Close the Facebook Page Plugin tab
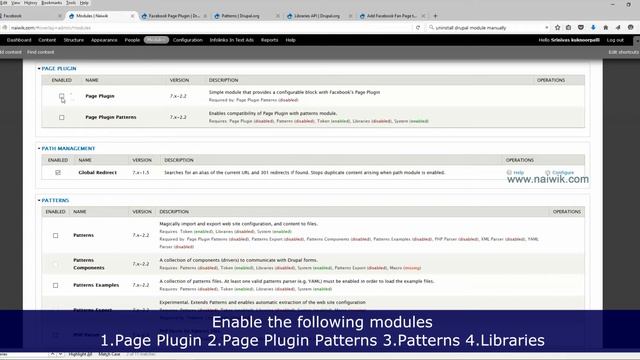Viewport: 640px width, 360px height. [205, 16]
